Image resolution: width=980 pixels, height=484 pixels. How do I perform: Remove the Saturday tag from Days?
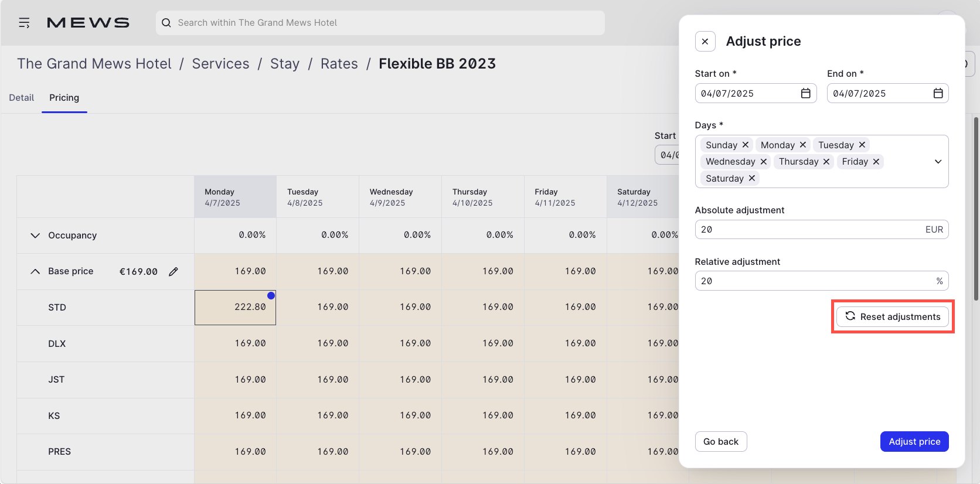click(x=752, y=178)
